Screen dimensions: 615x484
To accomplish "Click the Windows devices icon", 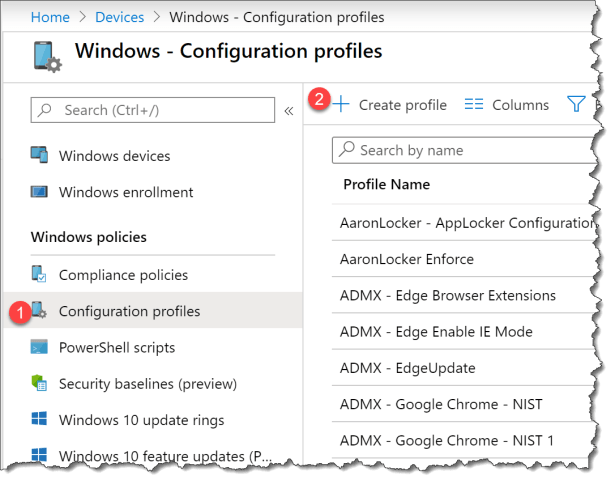I will (39, 155).
